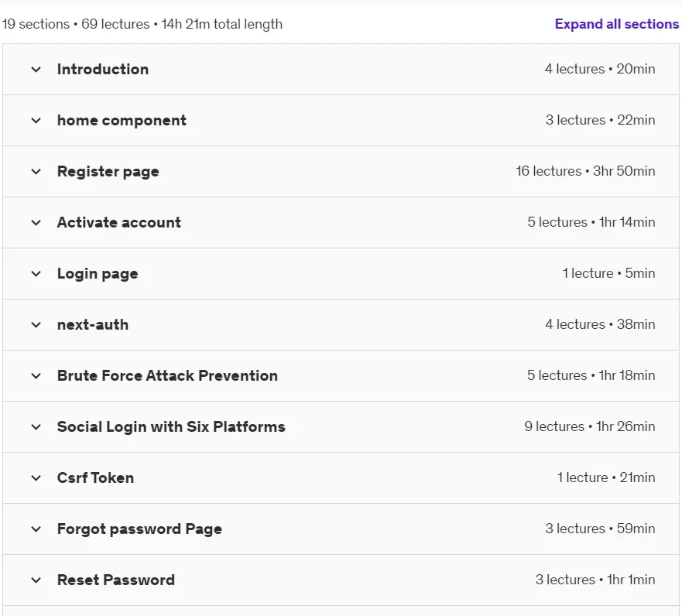Click Brute Force Attack Prevention title
Screen dimensions: 682x616
coord(167,375)
